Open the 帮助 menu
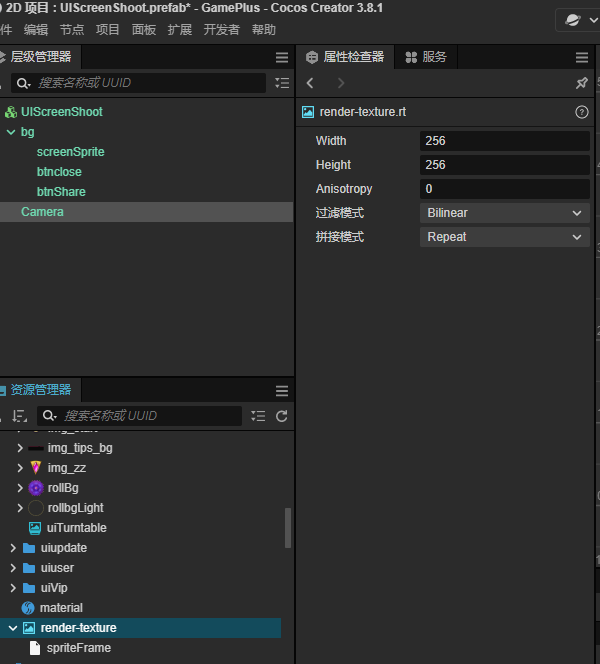Screen dimensions: 600x664 pyautogui.click(x=264, y=30)
